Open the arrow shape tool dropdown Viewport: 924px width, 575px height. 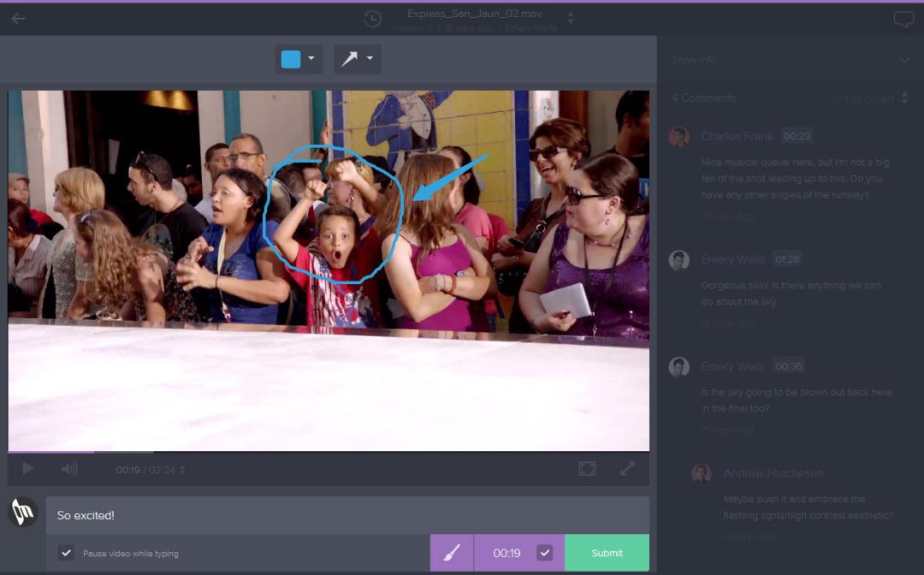point(357,59)
